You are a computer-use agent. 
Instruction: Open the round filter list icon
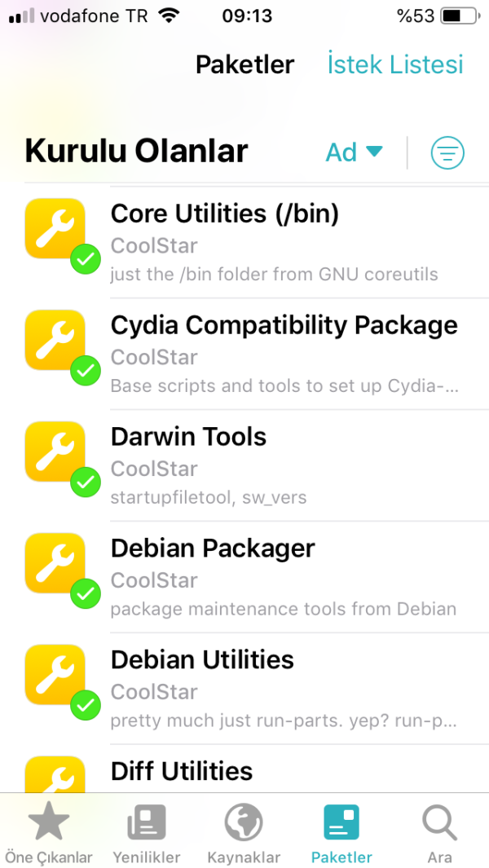(x=447, y=152)
